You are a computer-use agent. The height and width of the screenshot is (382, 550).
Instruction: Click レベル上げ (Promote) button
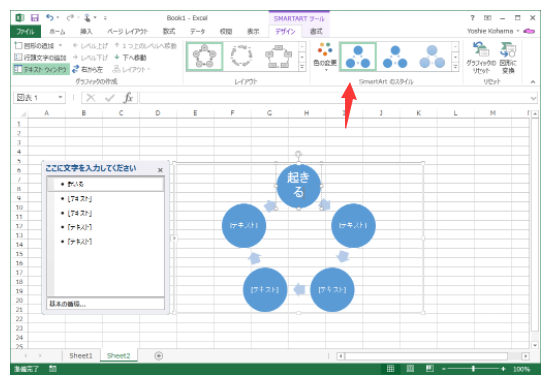click(x=90, y=46)
